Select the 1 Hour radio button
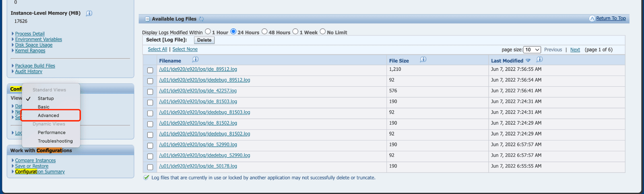The width and height of the screenshot is (644, 194). pos(208,31)
